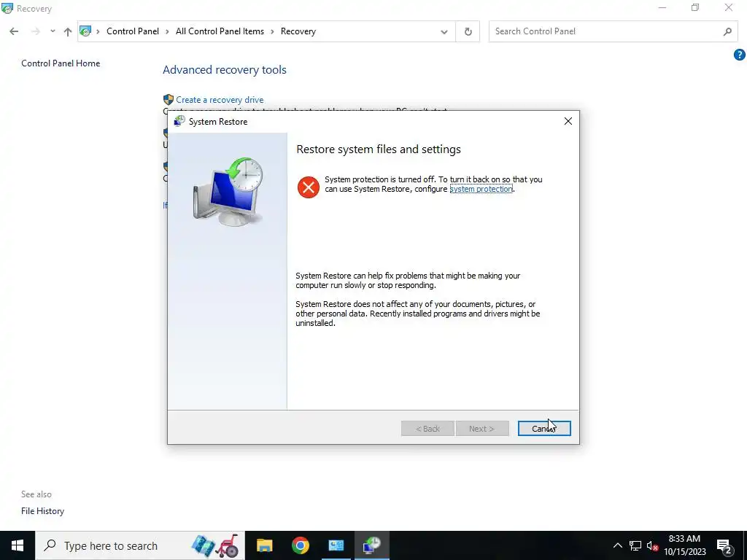Expand the address bar history dropdown
Screen dimensions: 747x560
click(444, 32)
